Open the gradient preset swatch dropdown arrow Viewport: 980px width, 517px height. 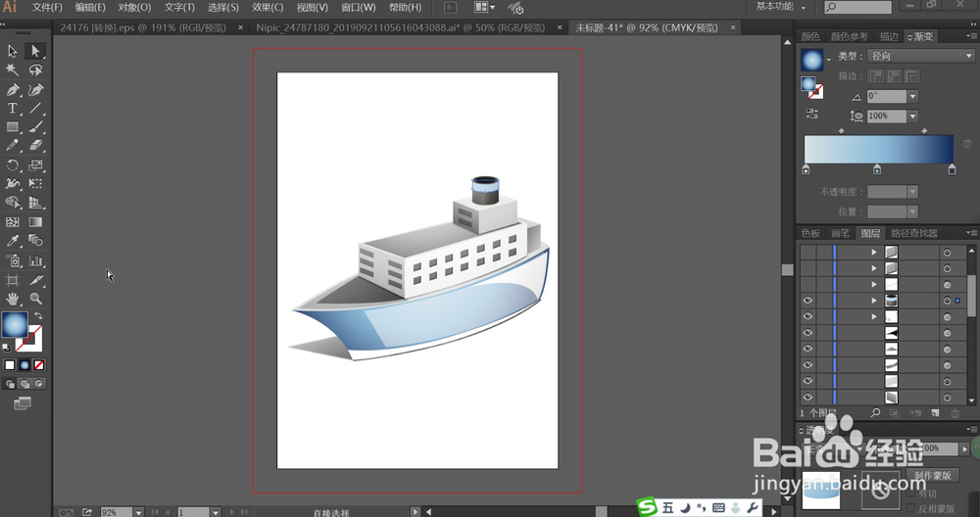click(829, 60)
